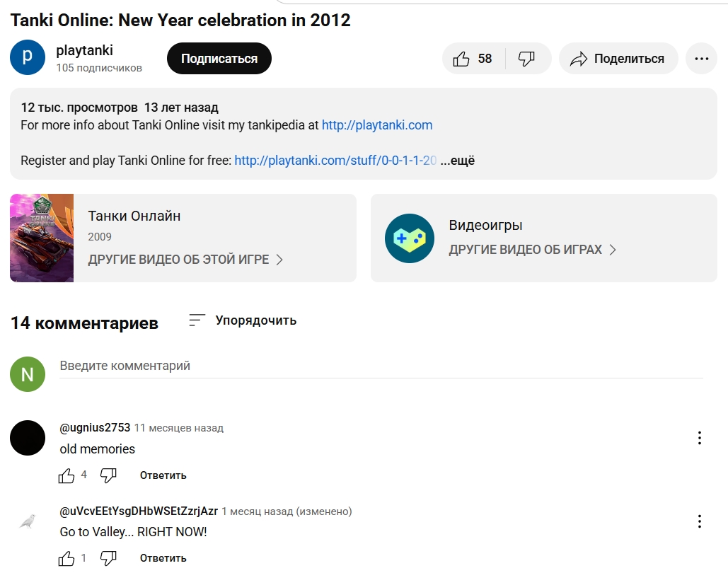Open ДРУГИЕ ВИДЕО ОБ ИГРАХ
This screenshot has width=728, height=573.
[x=532, y=250]
